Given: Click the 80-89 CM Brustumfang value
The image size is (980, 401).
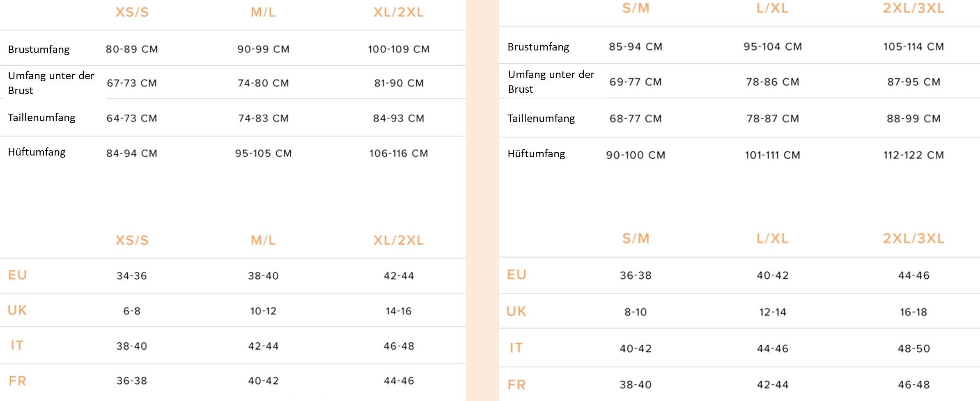Looking at the screenshot, I should [132, 49].
